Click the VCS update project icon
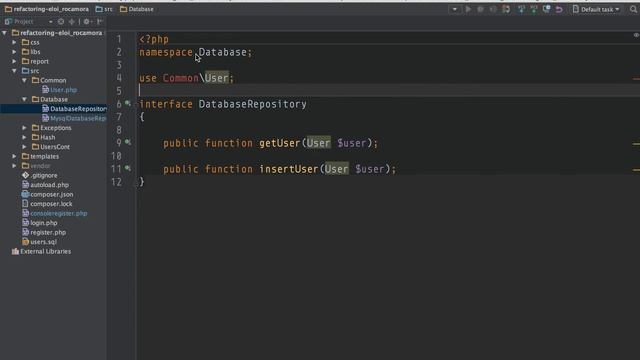The width and height of the screenshot is (640, 360). pyautogui.click(x=521, y=9)
